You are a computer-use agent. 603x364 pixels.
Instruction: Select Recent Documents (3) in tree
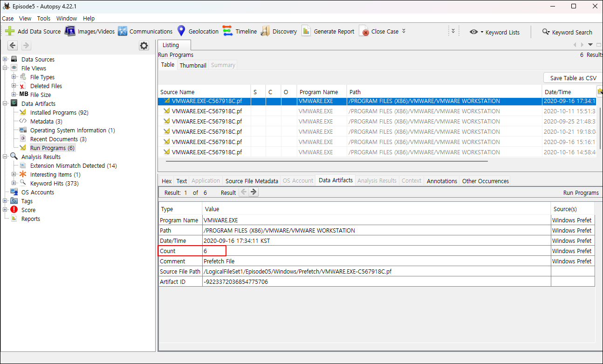point(58,139)
